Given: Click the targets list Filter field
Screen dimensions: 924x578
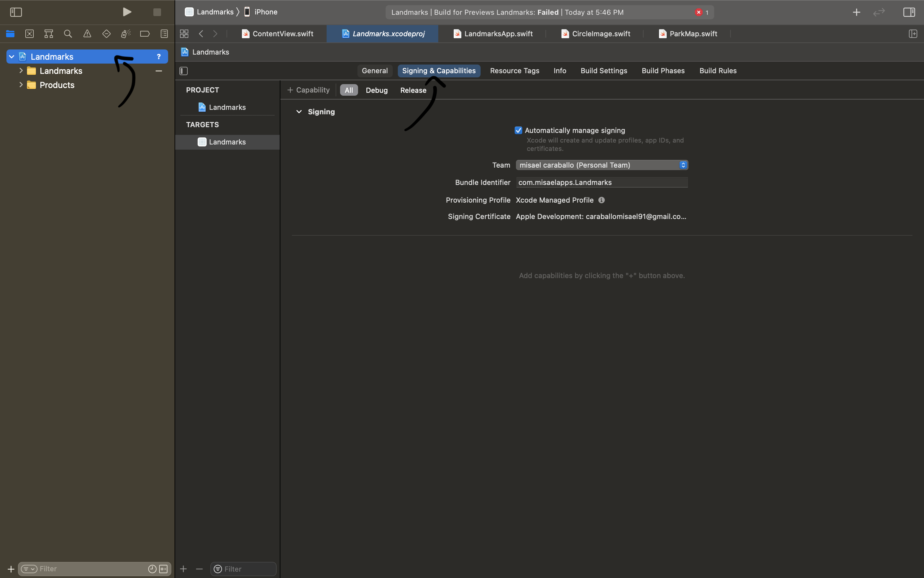Looking at the screenshot, I should 243,569.
